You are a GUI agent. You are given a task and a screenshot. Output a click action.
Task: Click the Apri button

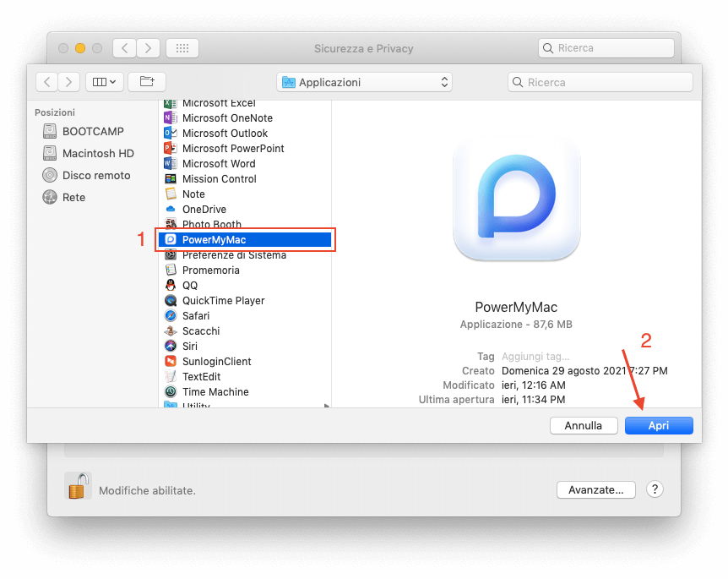(x=659, y=426)
